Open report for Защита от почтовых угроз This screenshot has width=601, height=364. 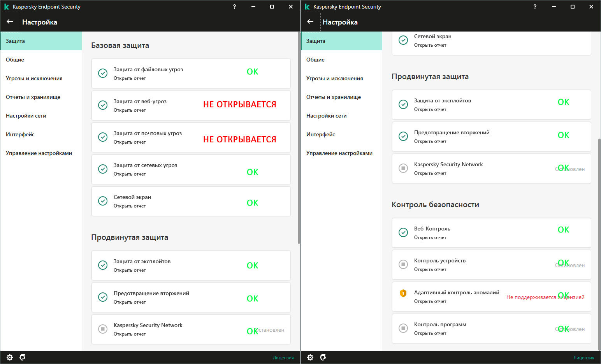pyautogui.click(x=130, y=142)
